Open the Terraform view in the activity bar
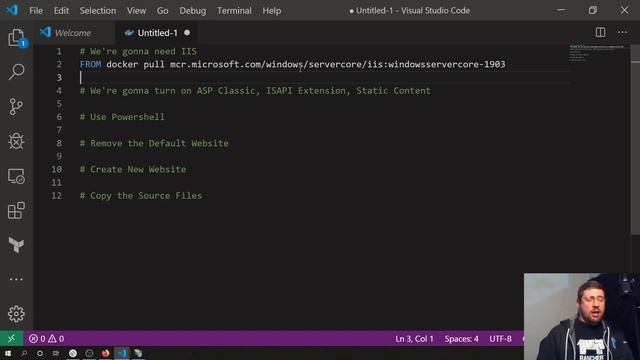640x360 pixels. (16, 245)
